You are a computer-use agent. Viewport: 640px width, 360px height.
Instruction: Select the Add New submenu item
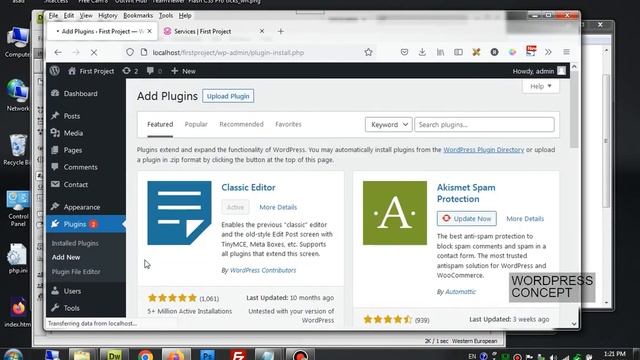[66, 257]
